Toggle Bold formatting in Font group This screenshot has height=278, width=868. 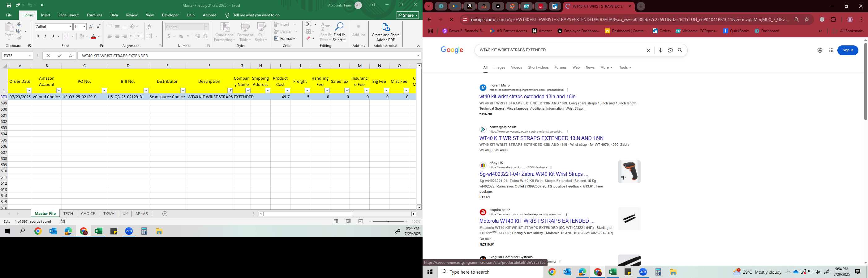38,36
